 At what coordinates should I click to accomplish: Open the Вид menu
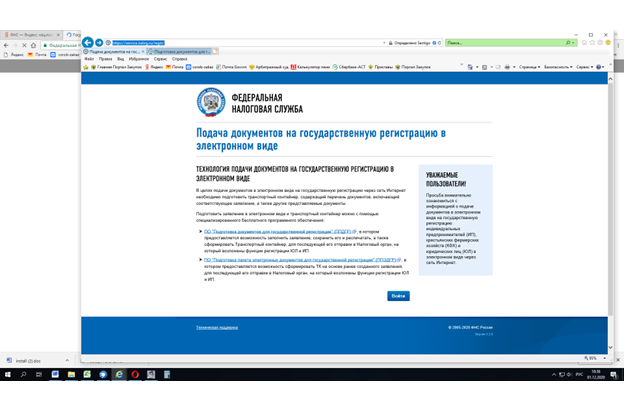(x=121, y=59)
